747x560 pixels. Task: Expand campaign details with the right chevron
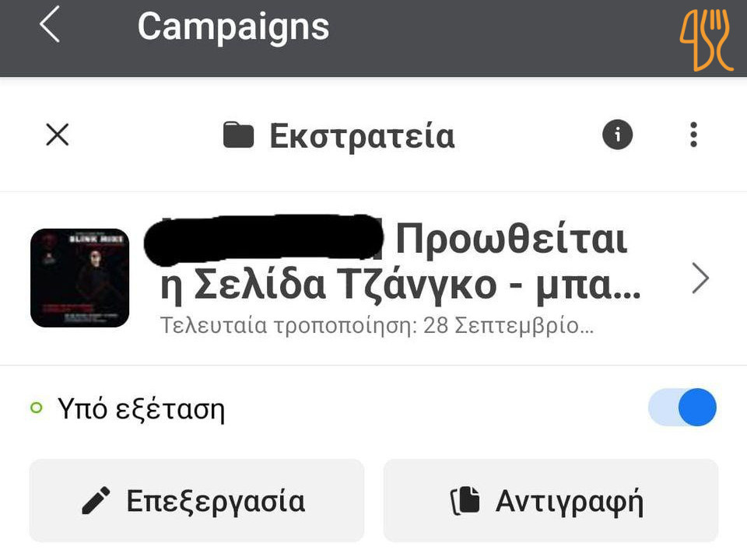pos(700,278)
